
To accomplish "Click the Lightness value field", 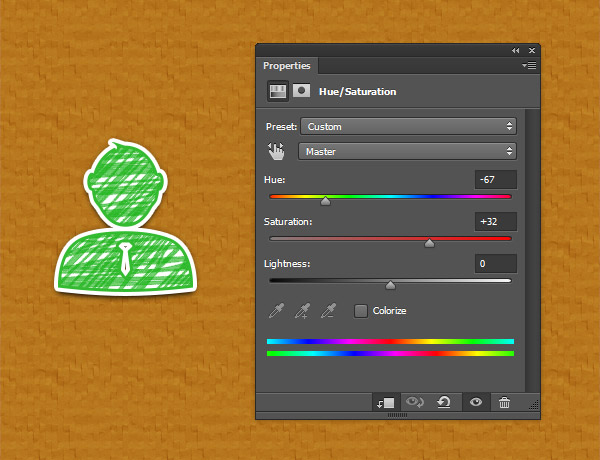I will (x=496, y=264).
